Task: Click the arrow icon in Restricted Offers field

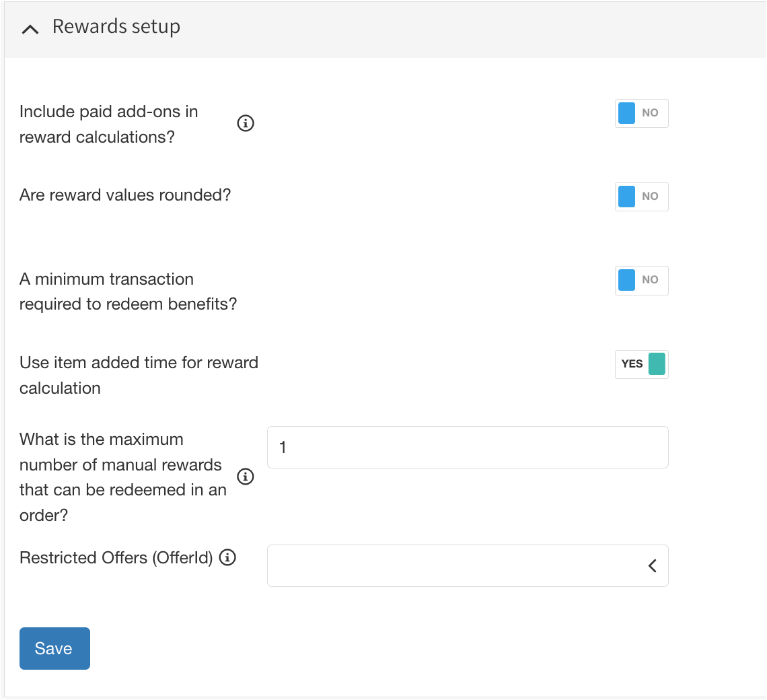Action: click(652, 566)
